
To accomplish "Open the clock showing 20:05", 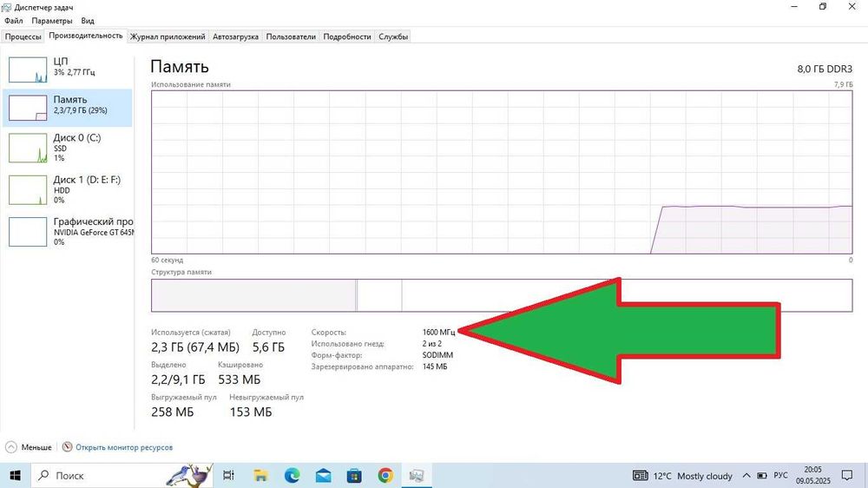I will pyautogui.click(x=812, y=475).
